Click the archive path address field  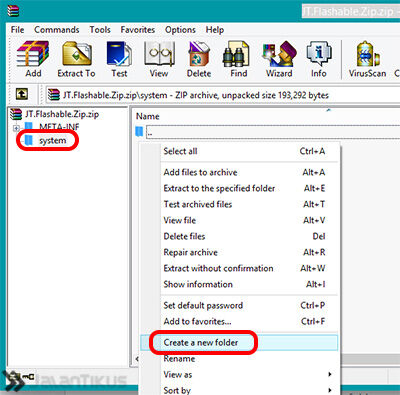tap(222, 95)
